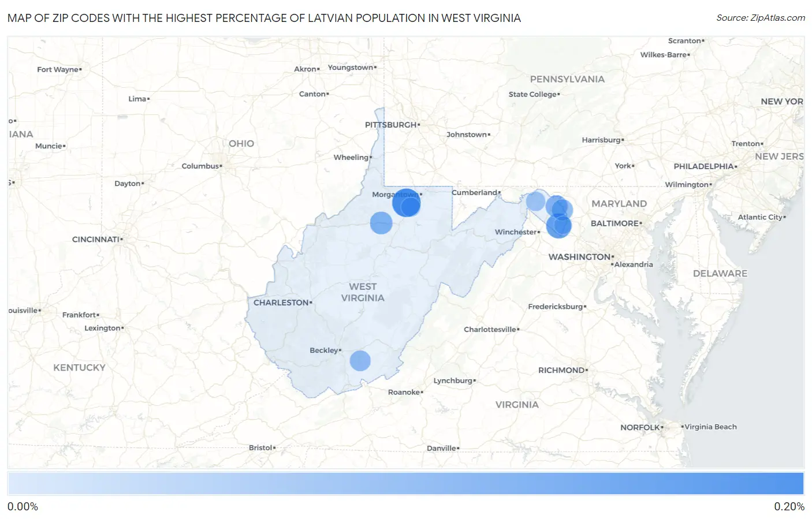Click the KENTUCKY state label
The image size is (812, 519).
80,368
